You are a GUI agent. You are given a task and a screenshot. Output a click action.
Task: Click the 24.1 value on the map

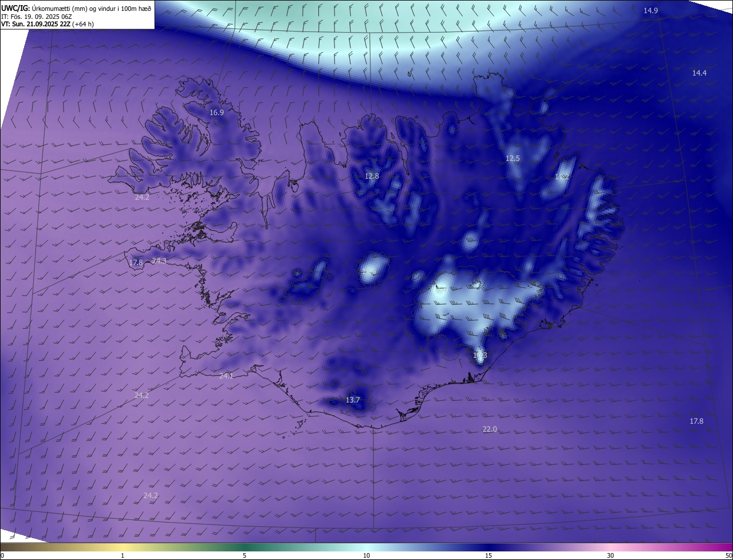tap(226, 376)
